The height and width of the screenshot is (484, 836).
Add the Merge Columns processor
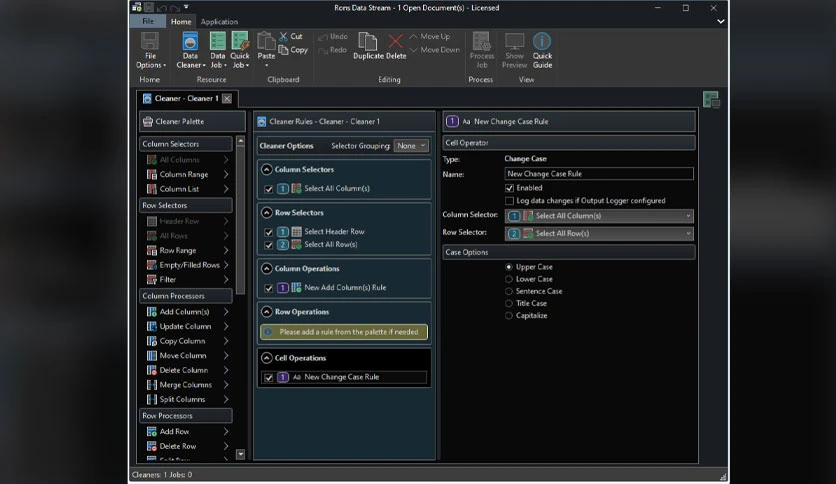[x=186, y=384]
